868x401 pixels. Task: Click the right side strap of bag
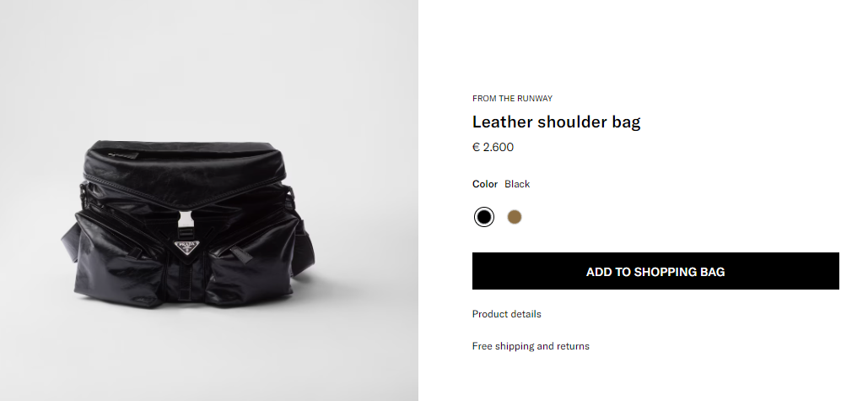(304, 249)
